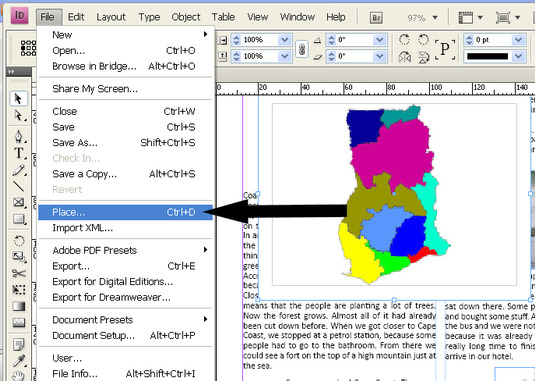Select the Note tool

point(18,345)
